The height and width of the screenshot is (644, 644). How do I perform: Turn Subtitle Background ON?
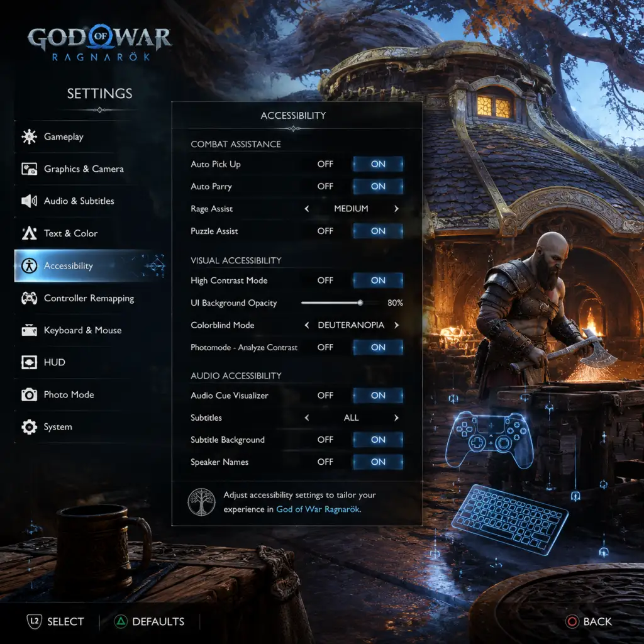378,440
